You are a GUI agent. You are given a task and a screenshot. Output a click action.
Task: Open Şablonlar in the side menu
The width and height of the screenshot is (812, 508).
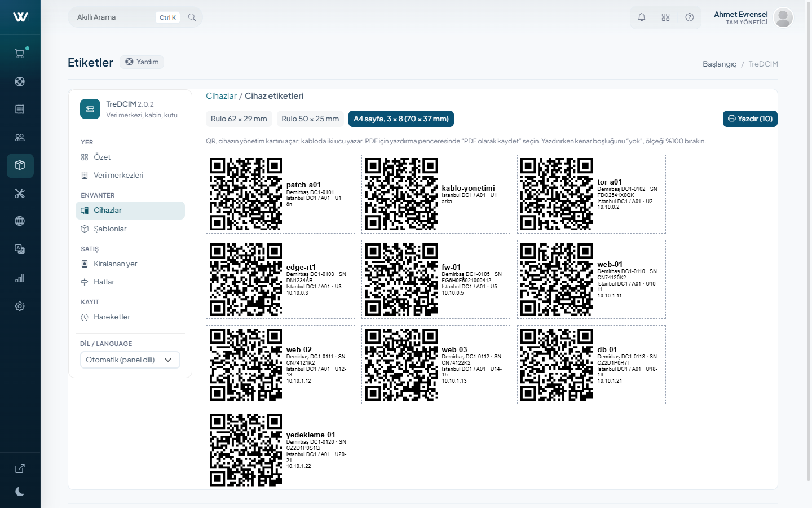[x=130, y=229]
